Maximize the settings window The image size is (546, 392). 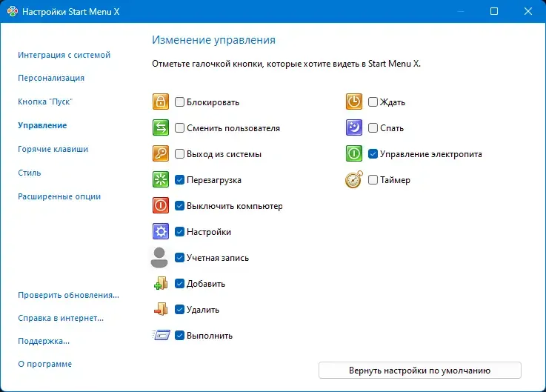tap(493, 12)
